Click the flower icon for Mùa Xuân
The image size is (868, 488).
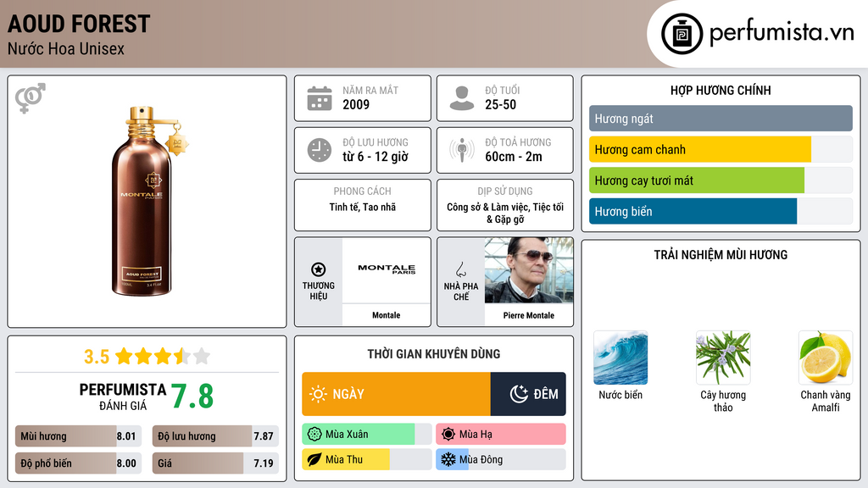pos(314,435)
